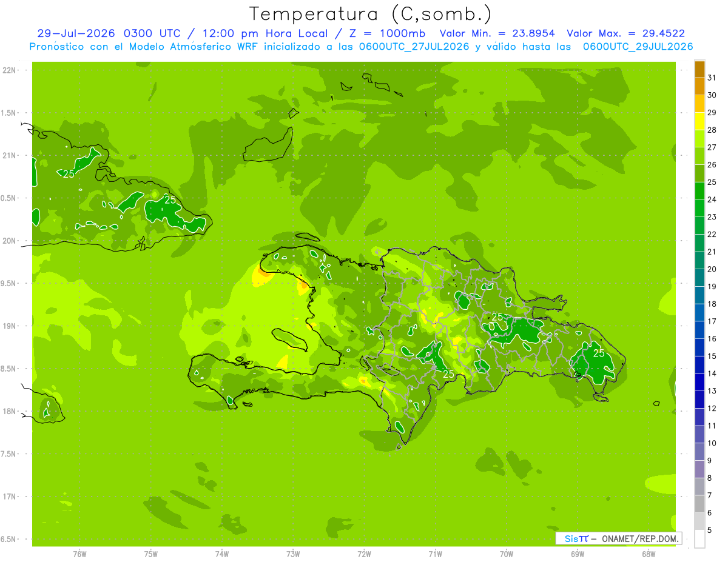This screenshot has width=728, height=562.
Task: Click the legend value 18
Action: click(x=712, y=304)
